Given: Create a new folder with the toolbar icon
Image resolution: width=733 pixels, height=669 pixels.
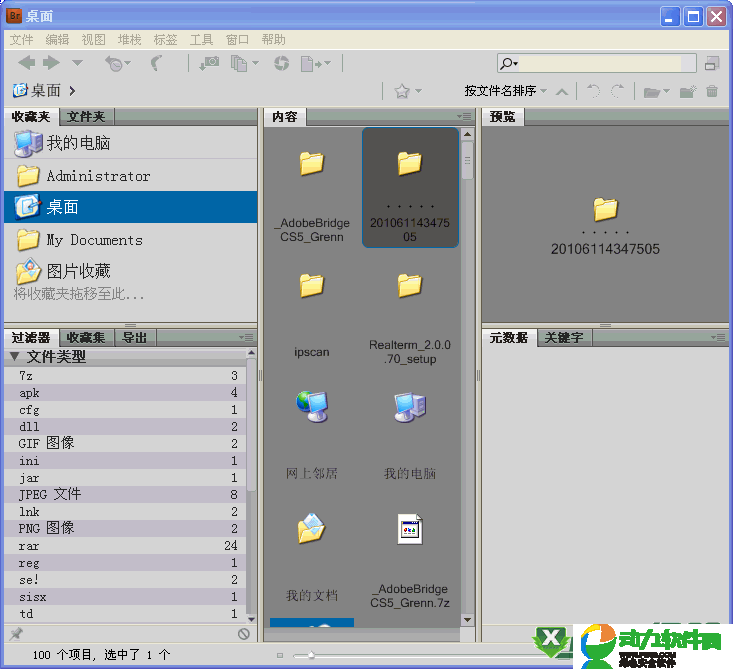Looking at the screenshot, I should [x=687, y=91].
